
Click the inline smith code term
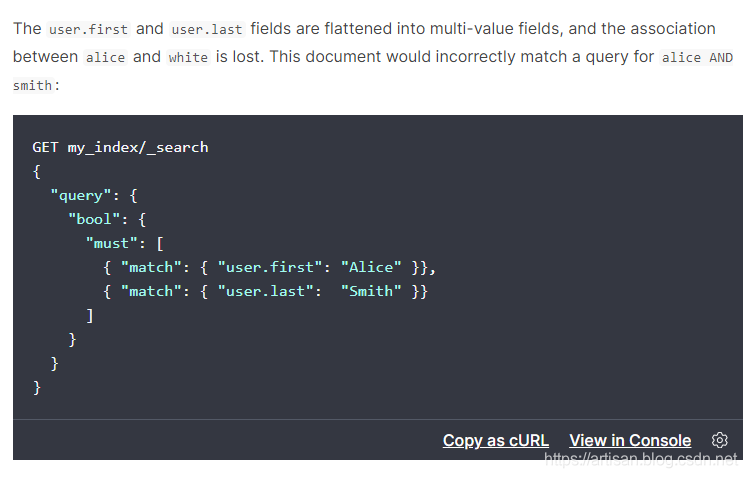tap(33, 86)
